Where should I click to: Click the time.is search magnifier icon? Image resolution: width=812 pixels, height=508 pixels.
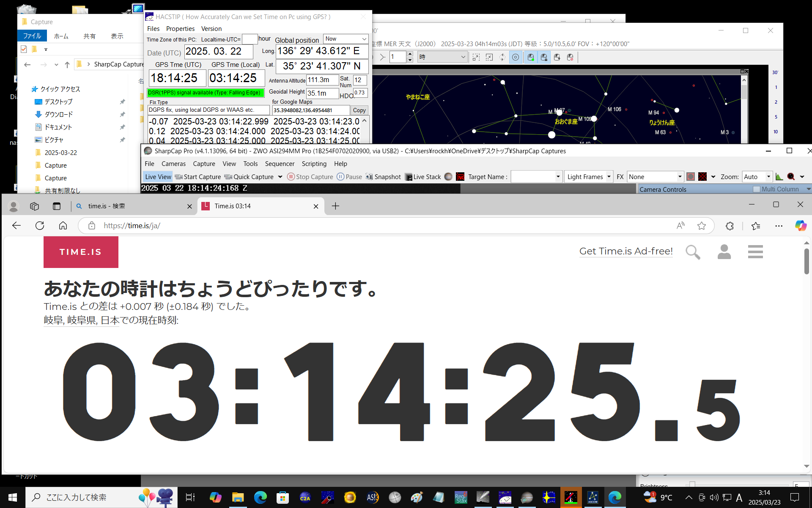(692, 252)
